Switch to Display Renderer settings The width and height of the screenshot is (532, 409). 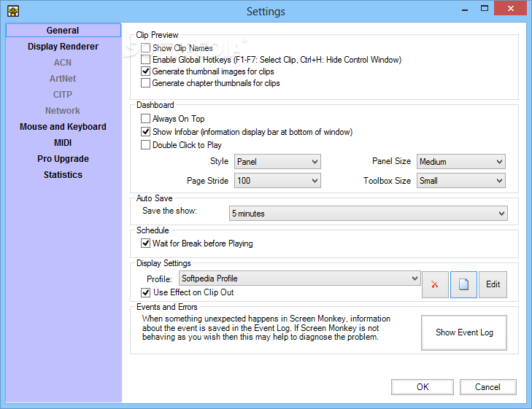[x=63, y=47]
